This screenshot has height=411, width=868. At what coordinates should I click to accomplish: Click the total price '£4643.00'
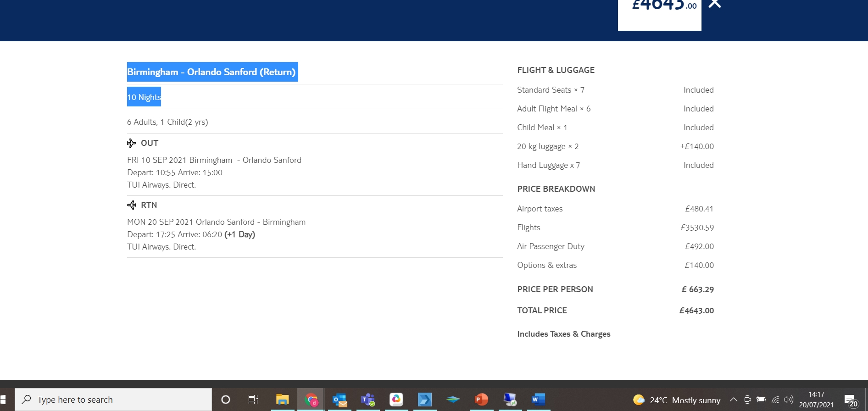[696, 311]
